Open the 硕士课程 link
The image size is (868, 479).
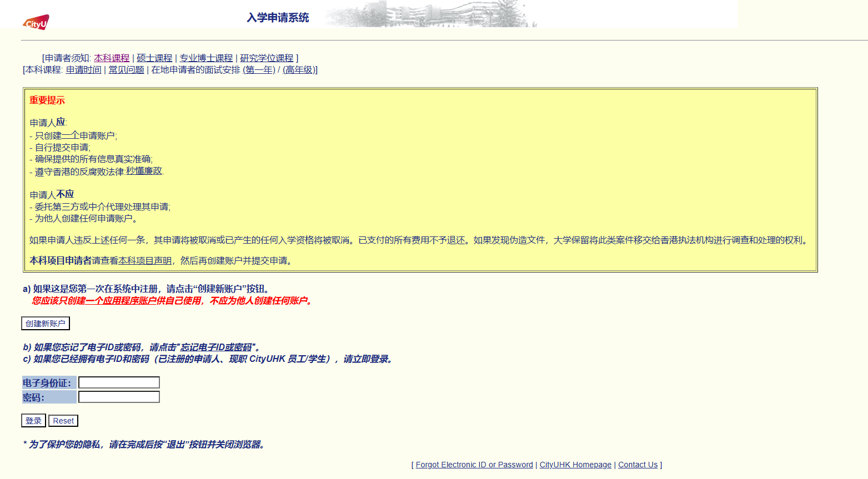tap(154, 58)
